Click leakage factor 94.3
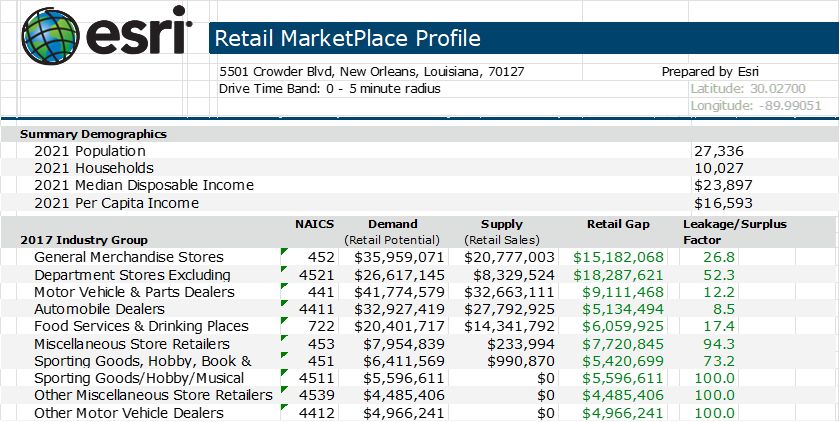 719,344
